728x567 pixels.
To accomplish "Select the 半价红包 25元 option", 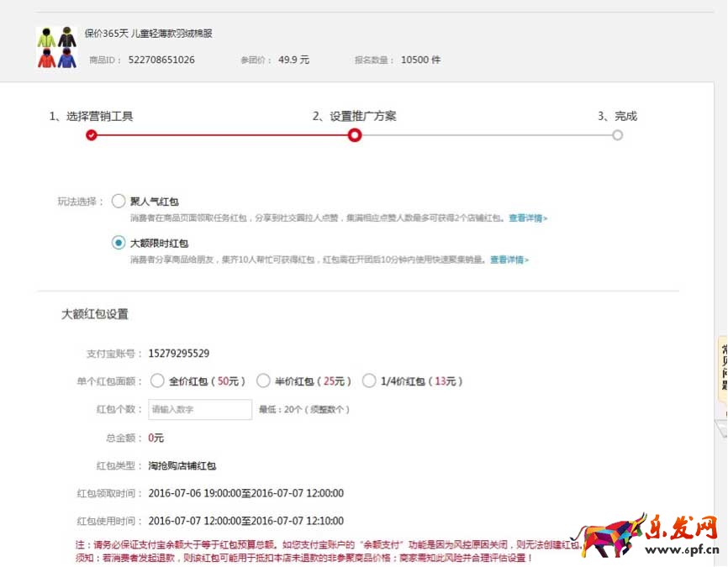I will point(264,381).
